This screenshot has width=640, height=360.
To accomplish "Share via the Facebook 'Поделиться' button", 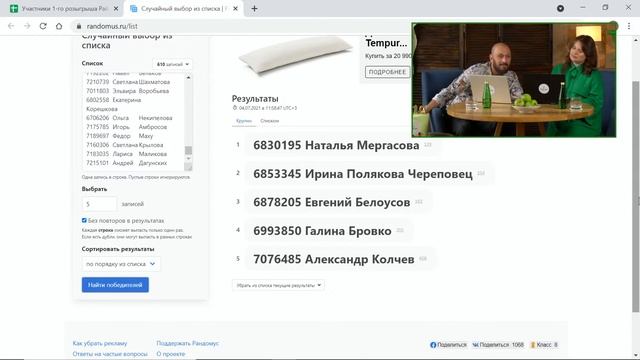I will coord(448,345).
